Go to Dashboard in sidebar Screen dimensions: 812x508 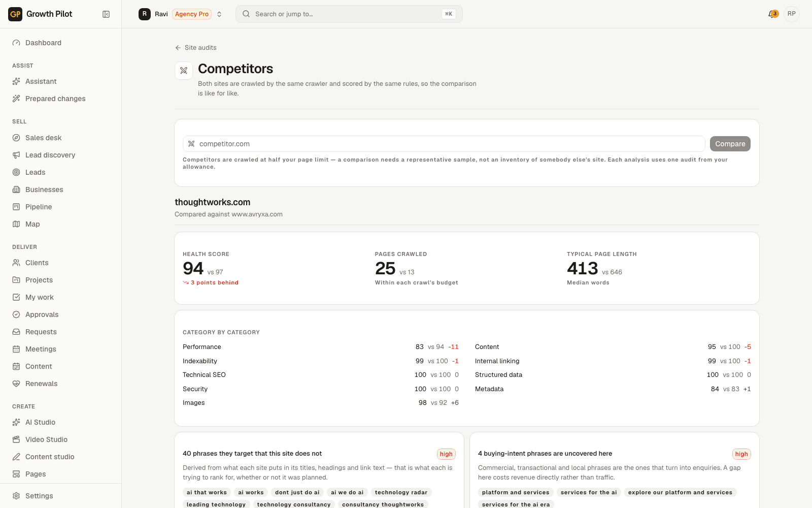61,43
